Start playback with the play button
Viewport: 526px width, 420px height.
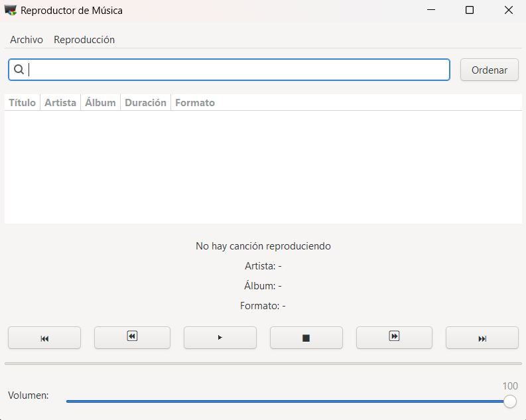(220, 338)
